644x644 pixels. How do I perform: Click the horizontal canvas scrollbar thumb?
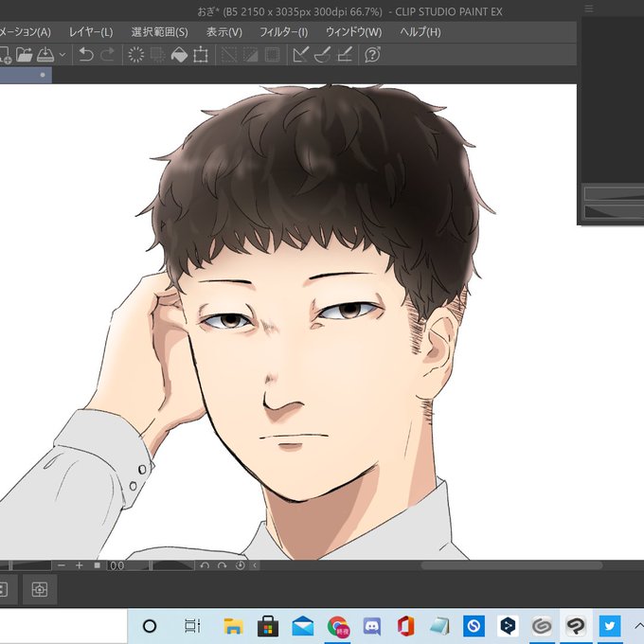511,565
